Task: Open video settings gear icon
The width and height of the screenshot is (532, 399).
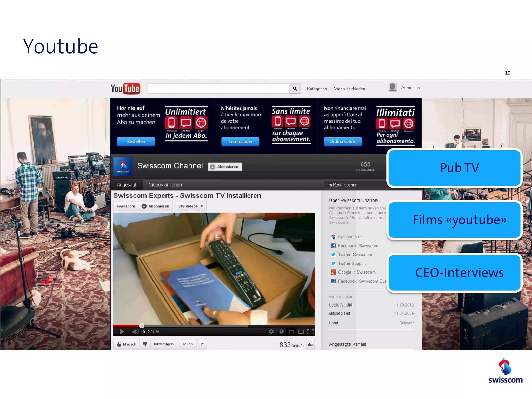Action: 271,331
